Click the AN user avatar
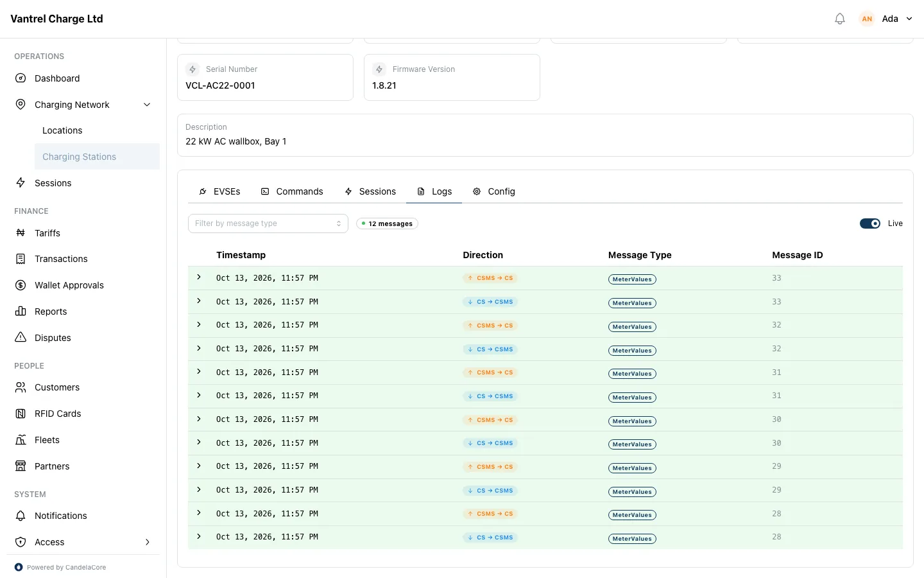This screenshot has height=578, width=924. 867,19
